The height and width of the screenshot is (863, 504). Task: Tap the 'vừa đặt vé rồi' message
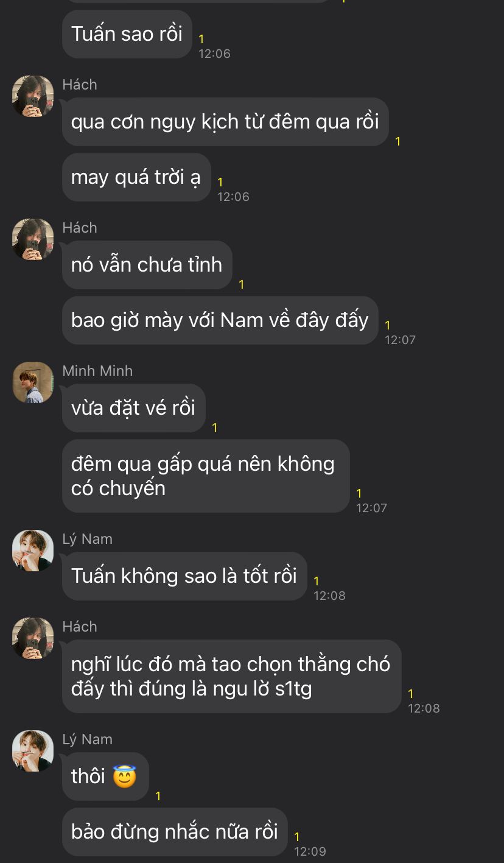tap(134, 408)
